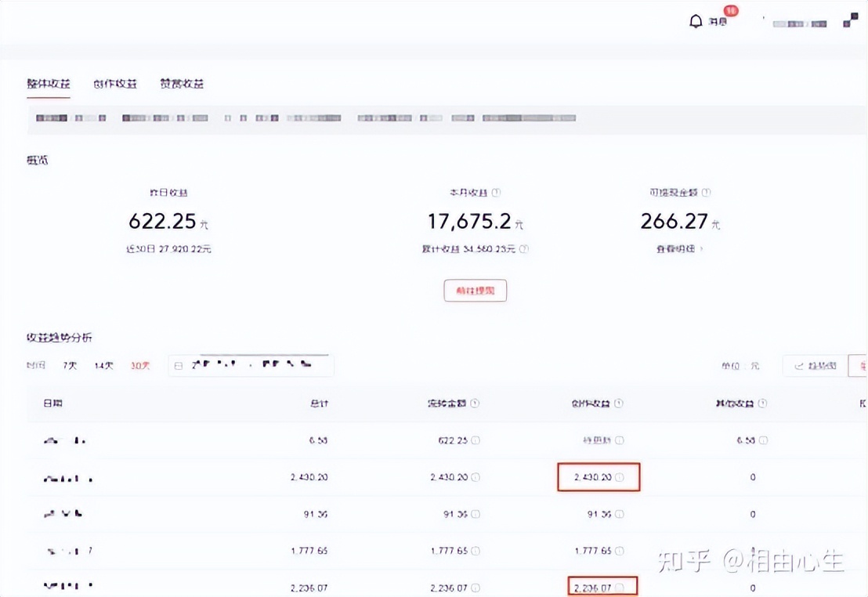Open the date range selector
Image resolution: width=868 pixels, height=597 pixels.
coord(251,365)
